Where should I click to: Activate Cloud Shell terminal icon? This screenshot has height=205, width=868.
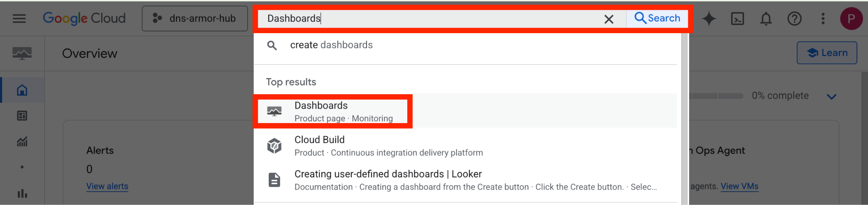(737, 19)
